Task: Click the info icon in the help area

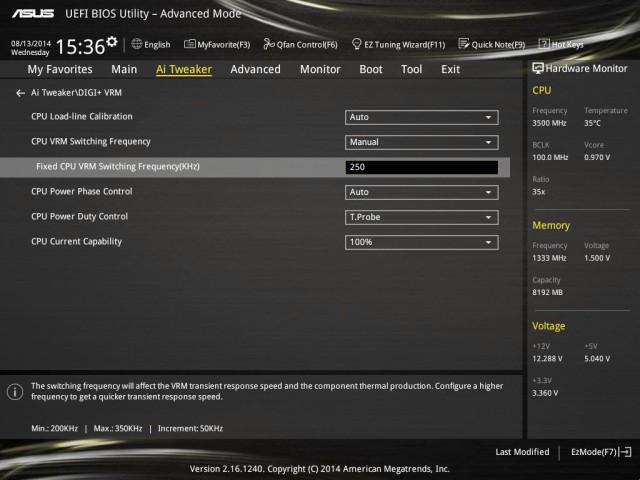Action: pyautogui.click(x=15, y=392)
